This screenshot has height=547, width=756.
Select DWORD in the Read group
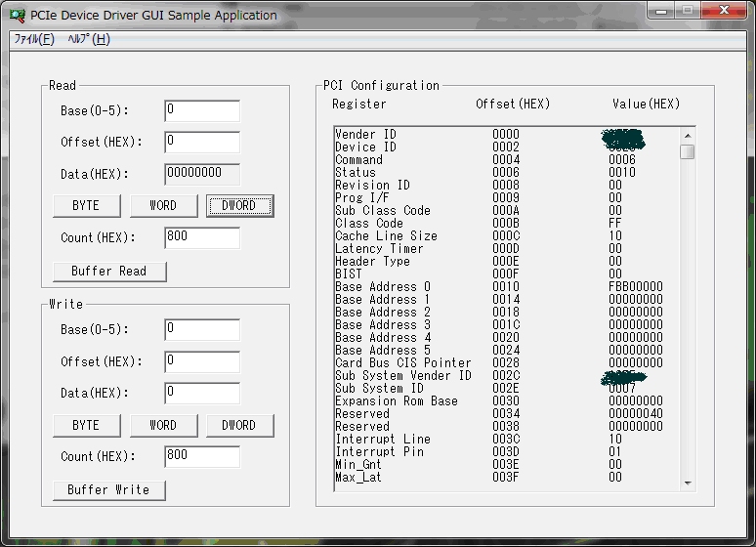(239, 206)
